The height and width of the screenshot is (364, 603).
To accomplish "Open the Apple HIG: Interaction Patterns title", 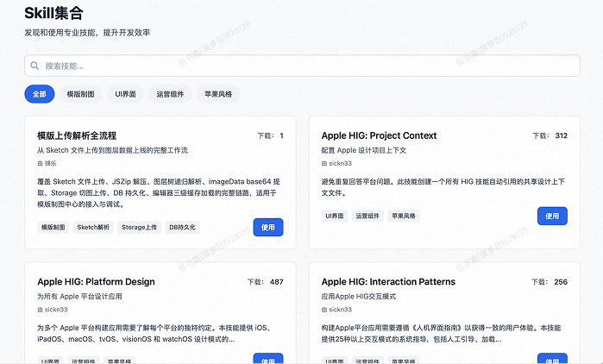I will [388, 282].
